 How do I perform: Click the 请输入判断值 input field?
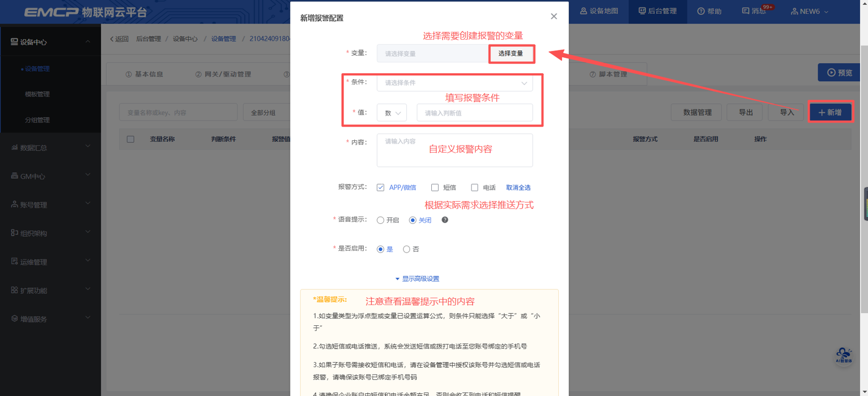[x=475, y=113]
